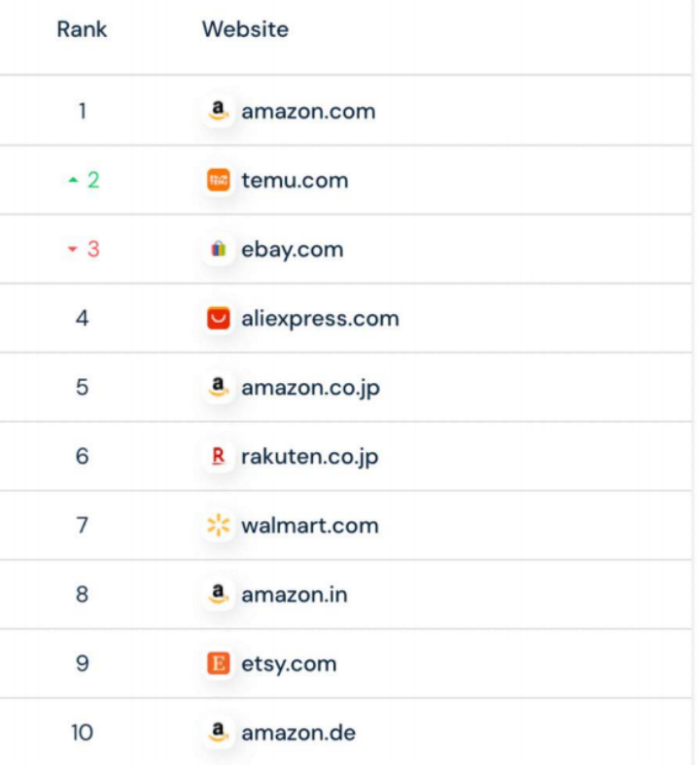Open the amazon.com website link
The width and height of the screenshot is (700, 765).
pos(308,111)
